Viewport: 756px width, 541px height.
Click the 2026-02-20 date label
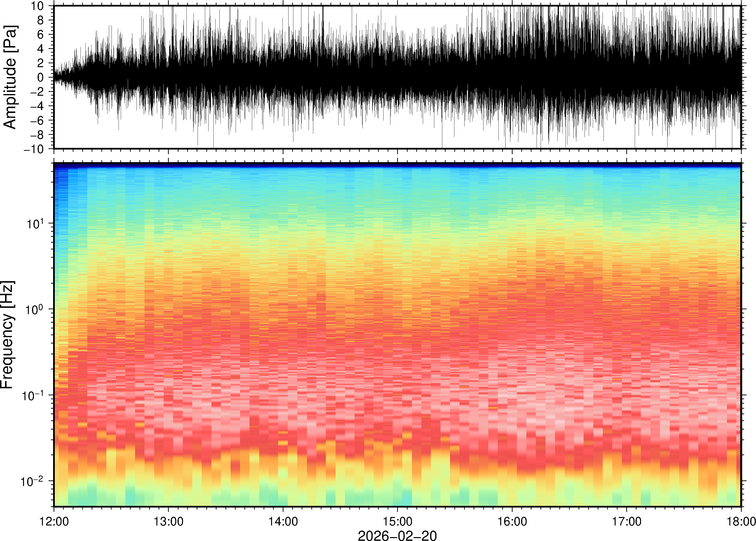[397, 535]
